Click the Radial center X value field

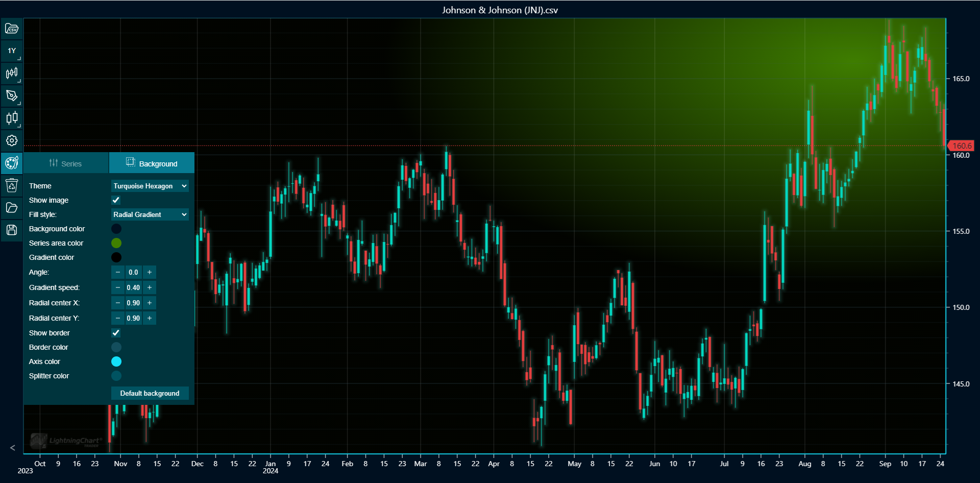134,303
